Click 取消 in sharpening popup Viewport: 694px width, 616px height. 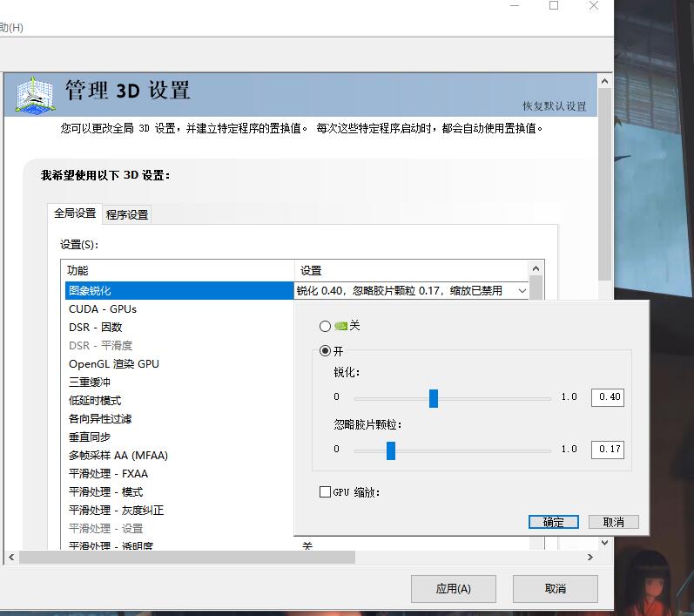point(613,522)
